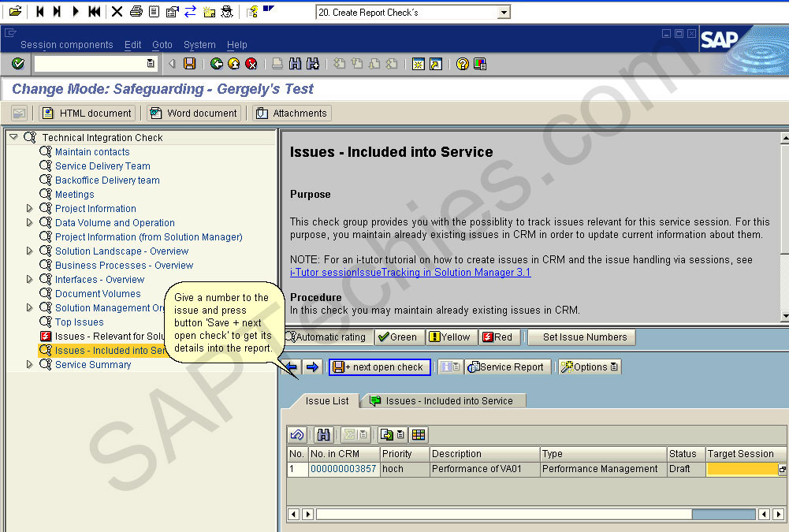Open the CRM issue number 000000003857

pos(343,469)
